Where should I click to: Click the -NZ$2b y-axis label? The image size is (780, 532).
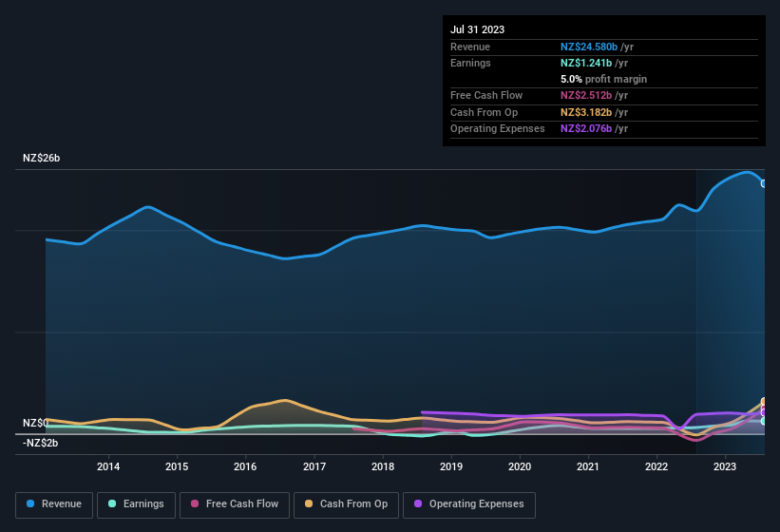pos(40,443)
